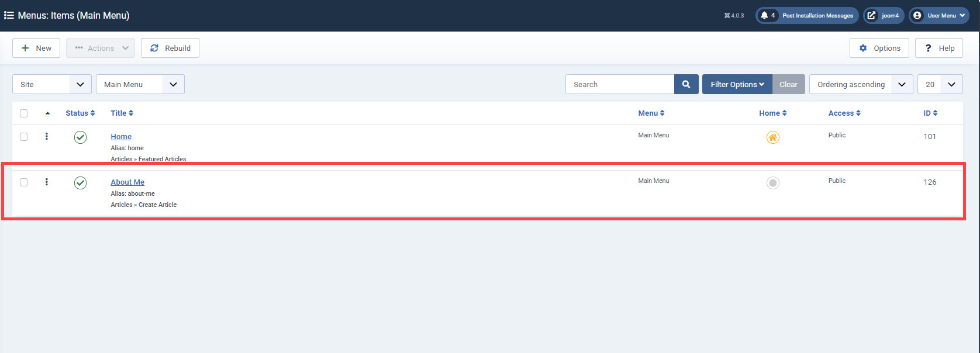Click the published status icon for Home
980x353 pixels.
(80, 137)
